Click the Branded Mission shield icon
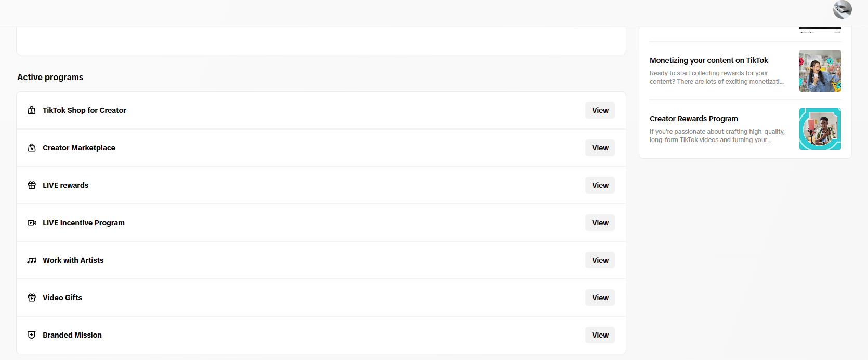The height and width of the screenshot is (360, 868). [32, 335]
